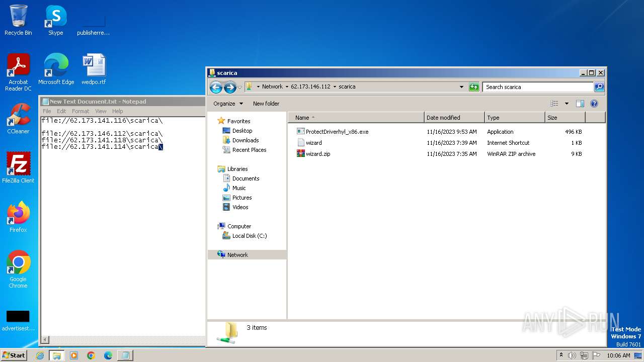
Task: Open the FileZilla Client shortcut
Action: (x=18, y=168)
